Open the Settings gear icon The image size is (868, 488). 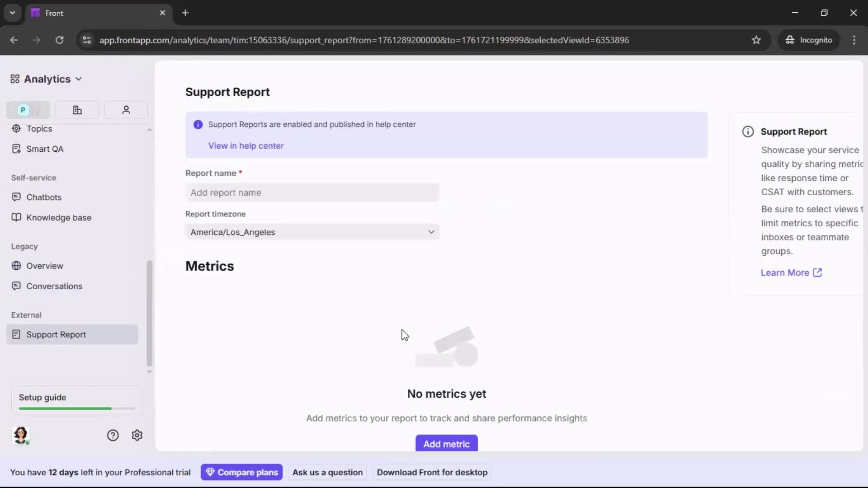pyautogui.click(x=137, y=435)
